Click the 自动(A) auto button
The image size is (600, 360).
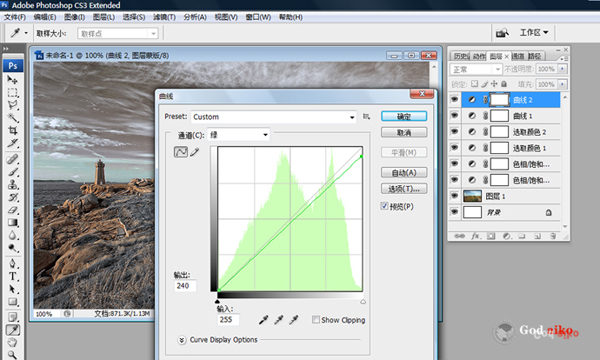click(404, 173)
